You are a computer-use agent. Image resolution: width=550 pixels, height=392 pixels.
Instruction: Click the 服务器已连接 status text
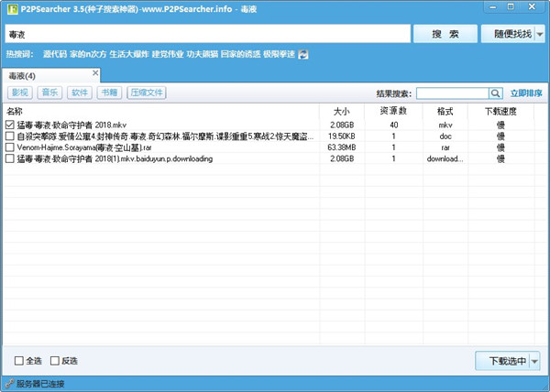(40, 384)
